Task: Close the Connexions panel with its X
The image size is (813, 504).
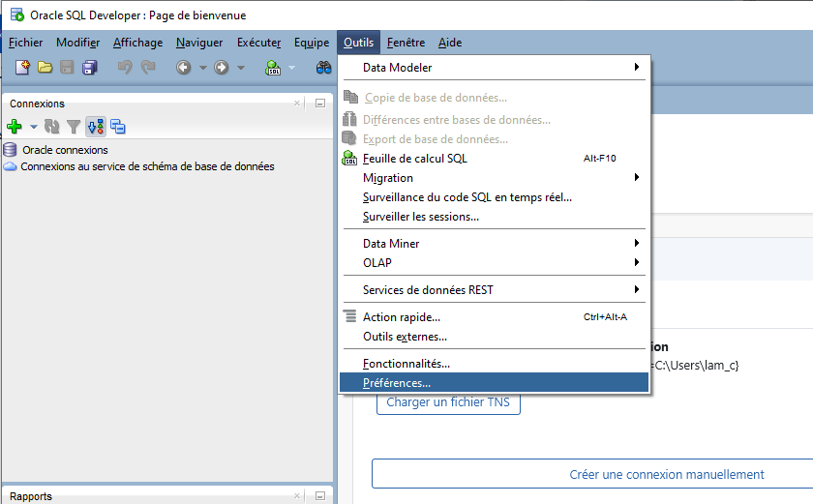Action: point(297,104)
